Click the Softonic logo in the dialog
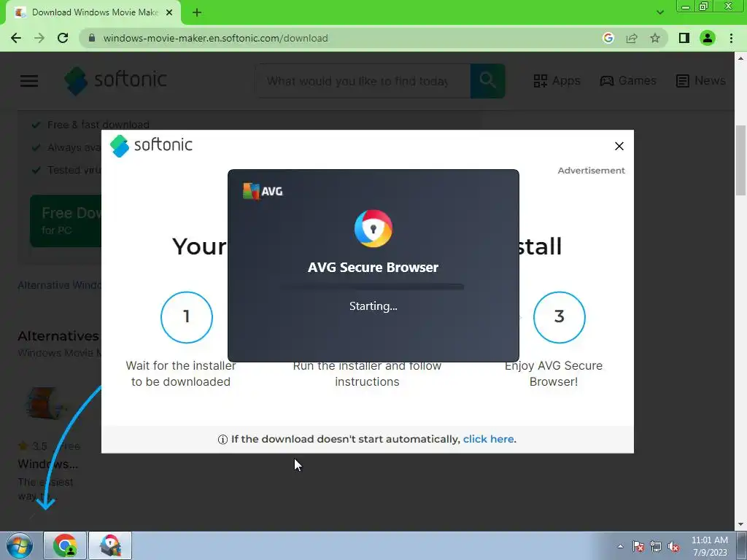This screenshot has height=560, width=747. click(x=151, y=145)
